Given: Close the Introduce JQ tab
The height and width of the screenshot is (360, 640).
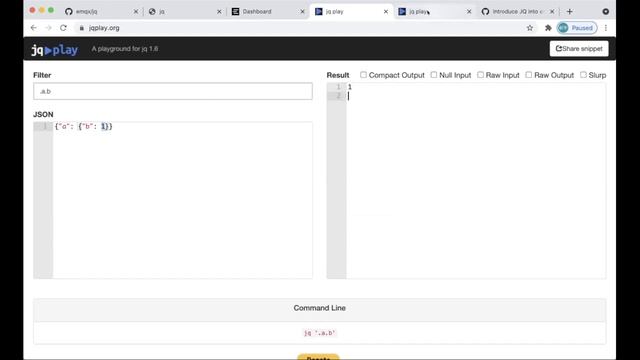Looking at the screenshot, I should coord(552,11).
